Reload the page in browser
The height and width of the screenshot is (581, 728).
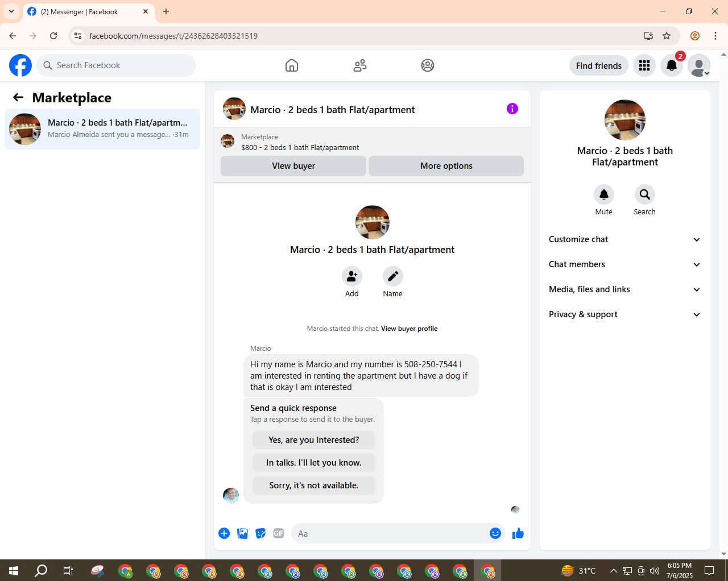tap(53, 36)
